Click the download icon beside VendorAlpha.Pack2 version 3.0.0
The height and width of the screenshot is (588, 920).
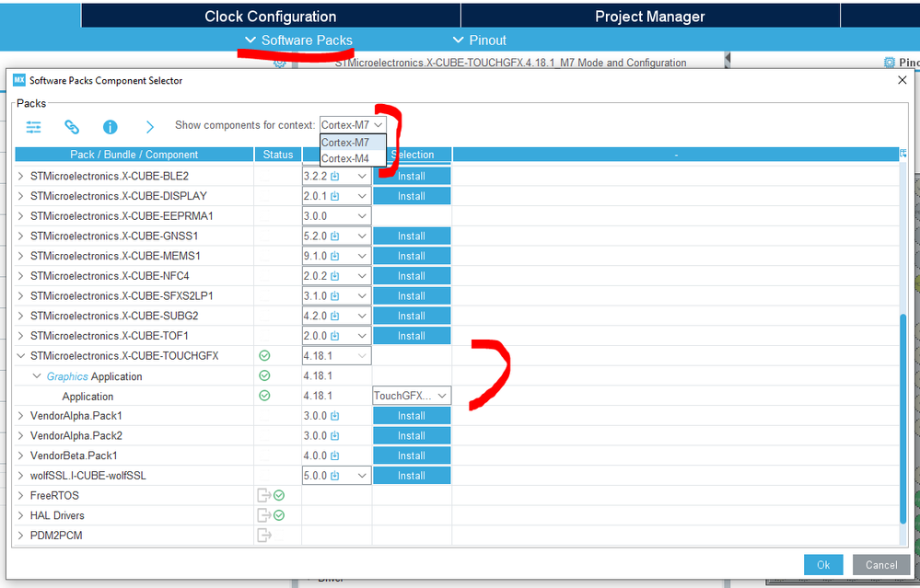tap(335, 435)
